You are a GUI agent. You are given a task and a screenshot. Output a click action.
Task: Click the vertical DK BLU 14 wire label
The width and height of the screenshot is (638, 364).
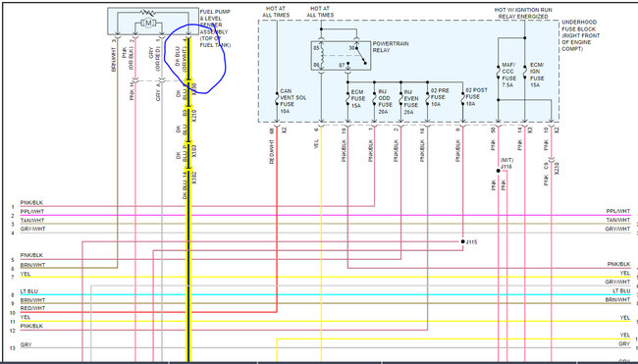(x=185, y=185)
